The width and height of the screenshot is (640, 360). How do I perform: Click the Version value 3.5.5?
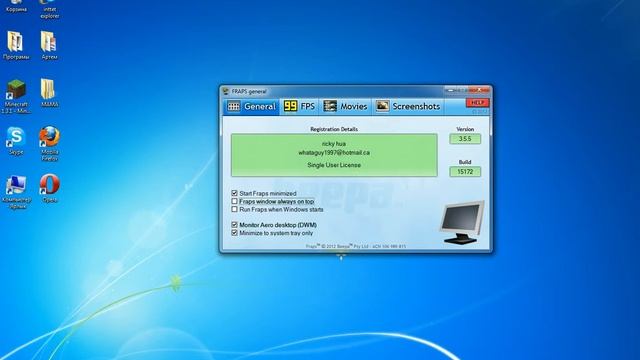click(465, 139)
